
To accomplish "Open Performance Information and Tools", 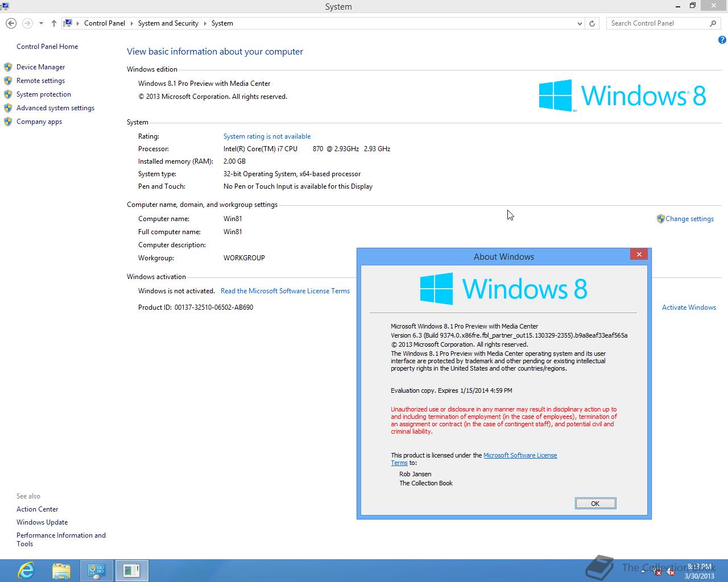I will point(61,539).
